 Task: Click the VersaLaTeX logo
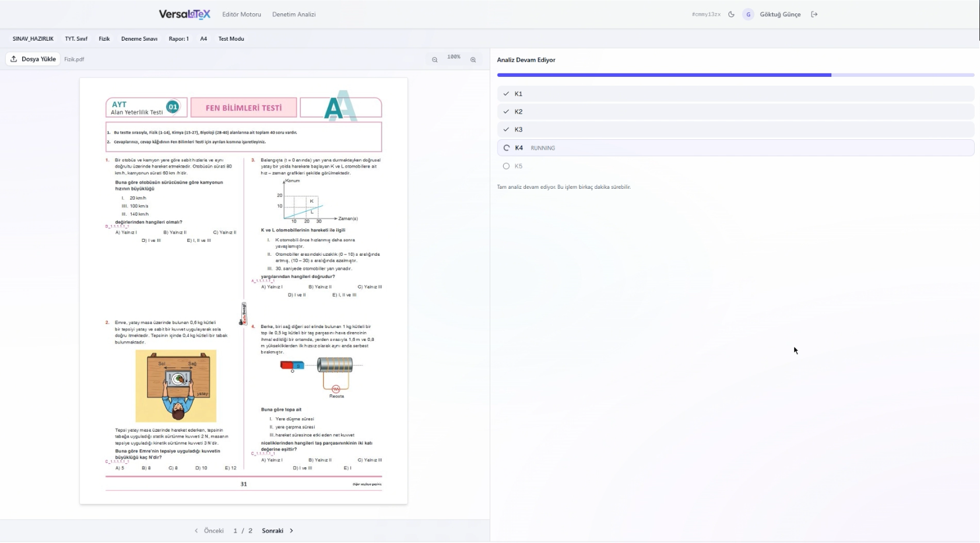click(x=184, y=15)
